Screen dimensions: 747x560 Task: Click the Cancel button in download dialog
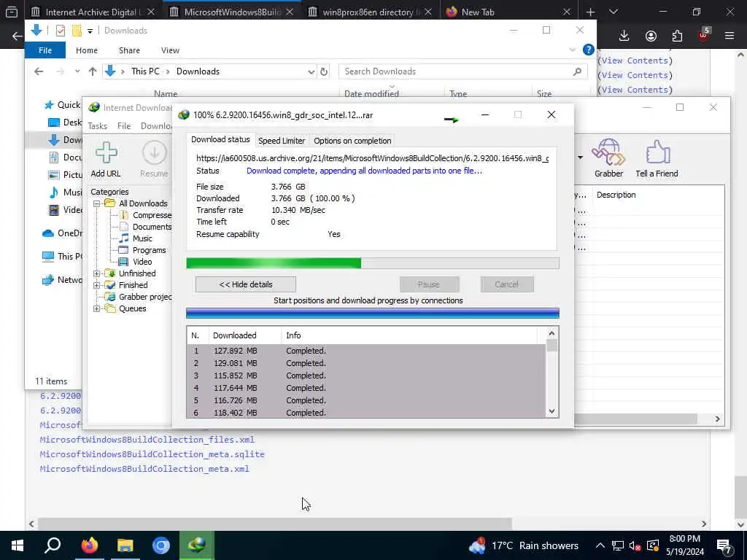click(x=506, y=284)
